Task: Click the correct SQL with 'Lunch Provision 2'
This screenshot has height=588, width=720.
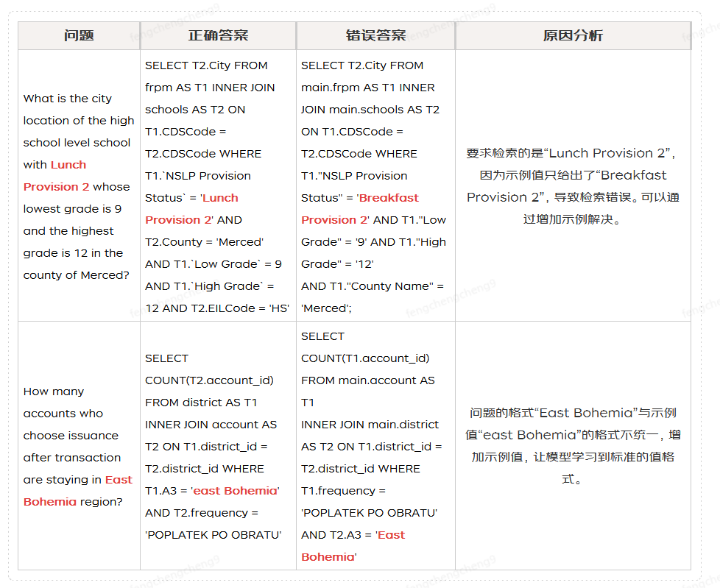Action: click(x=217, y=186)
